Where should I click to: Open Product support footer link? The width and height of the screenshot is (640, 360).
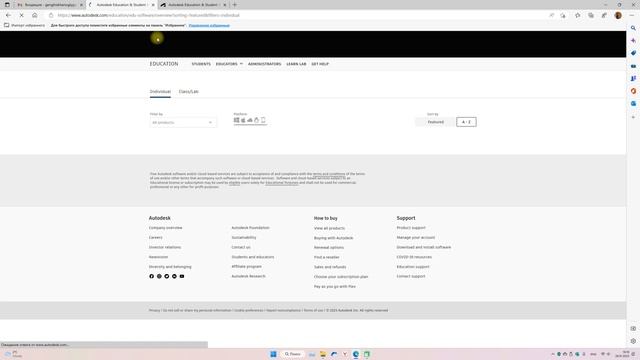click(x=411, y=228)
